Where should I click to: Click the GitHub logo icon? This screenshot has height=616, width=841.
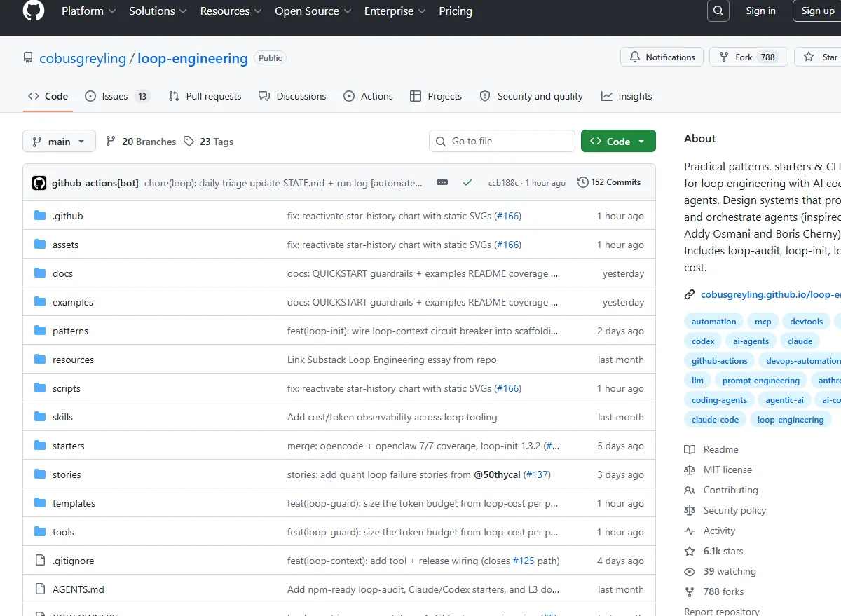34,11
